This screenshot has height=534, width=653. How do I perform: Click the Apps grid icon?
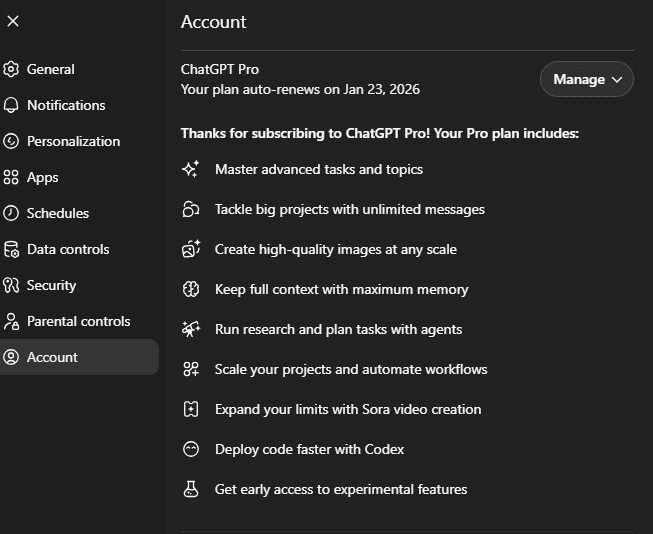11,177
